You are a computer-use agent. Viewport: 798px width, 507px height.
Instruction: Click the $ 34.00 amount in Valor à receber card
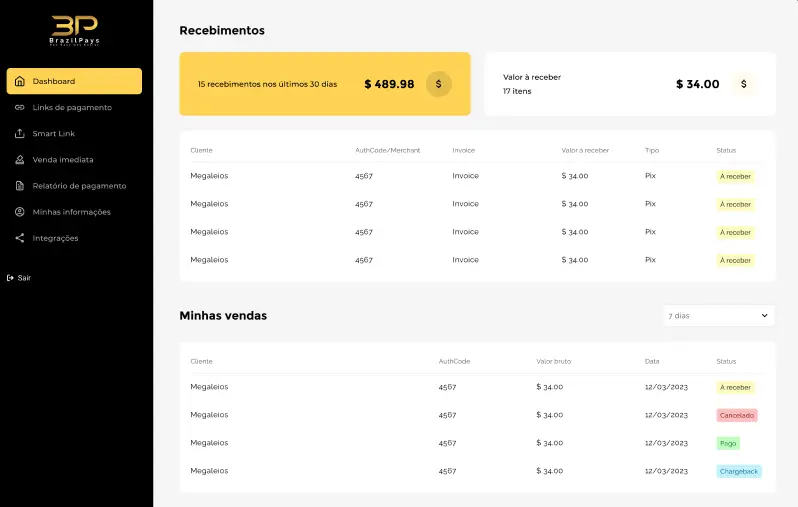pyautogui.click(x=698, y=84)
